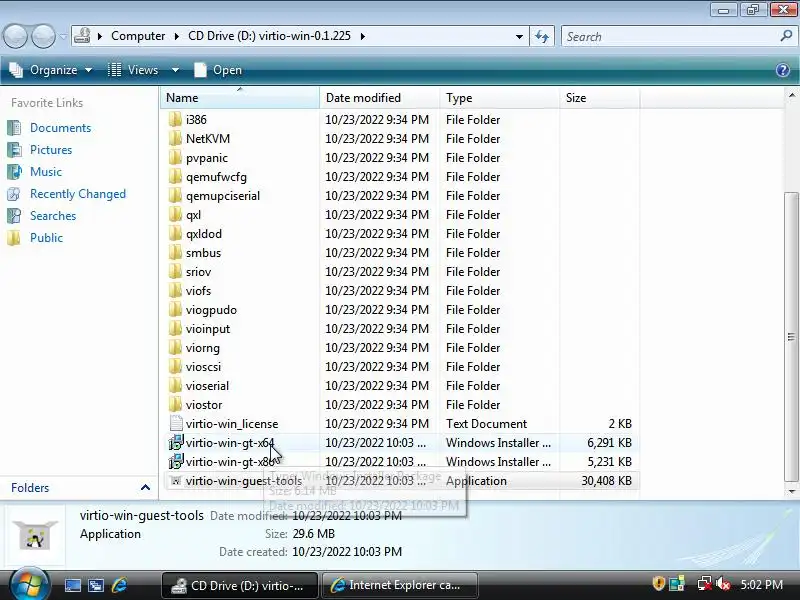The image size is (800, 600).
Task: Select Computer in the address breadcrumb
Action: tap(138, 36)
